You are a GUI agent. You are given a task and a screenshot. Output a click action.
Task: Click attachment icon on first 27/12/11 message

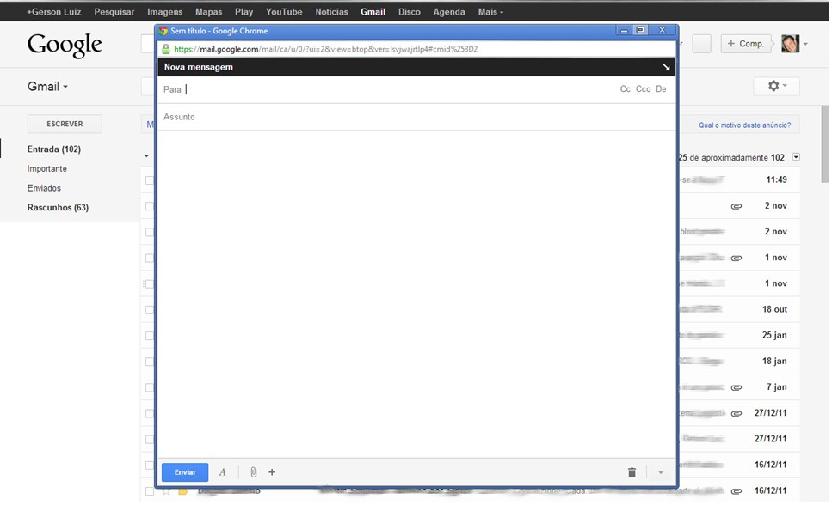pos(736,413)
